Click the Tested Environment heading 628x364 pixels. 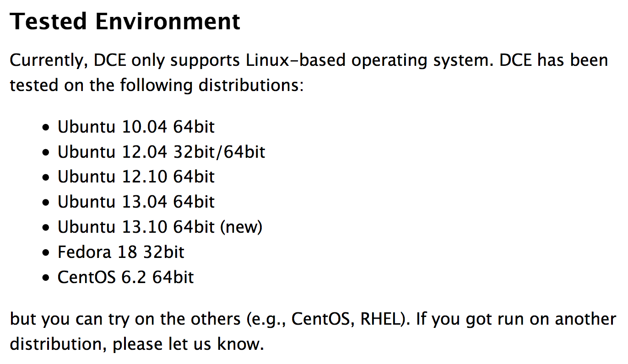[125, 21]
